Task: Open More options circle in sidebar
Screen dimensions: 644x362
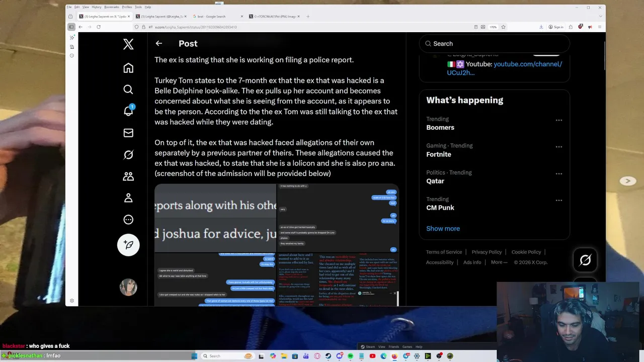Action: (128, 220)
